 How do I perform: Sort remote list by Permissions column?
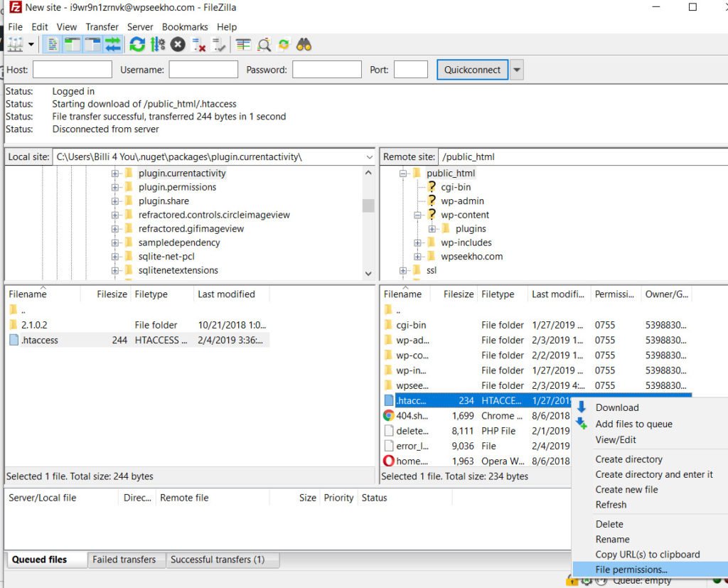(614, 294)
